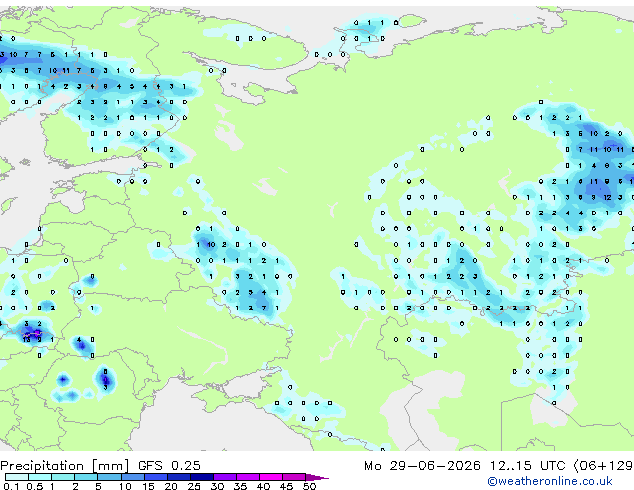Click the '12..15 UTC' time label
This screenshot has height=490, width=634.
[x=527, y=466]
